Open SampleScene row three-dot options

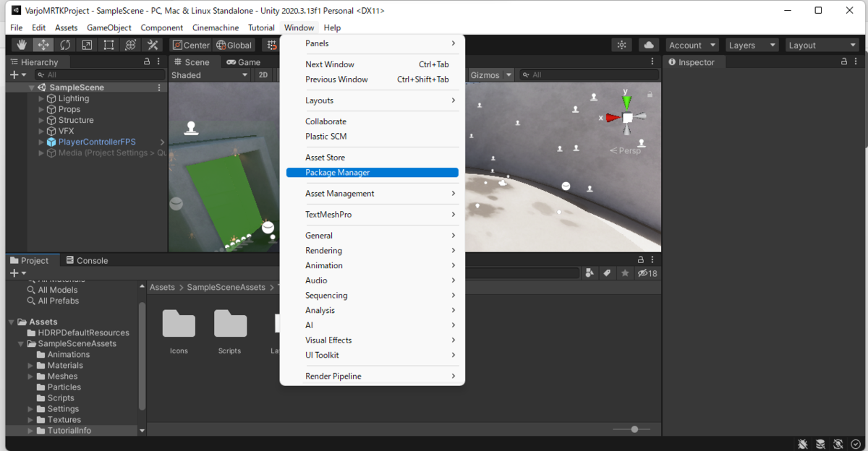tap(159, 87)
